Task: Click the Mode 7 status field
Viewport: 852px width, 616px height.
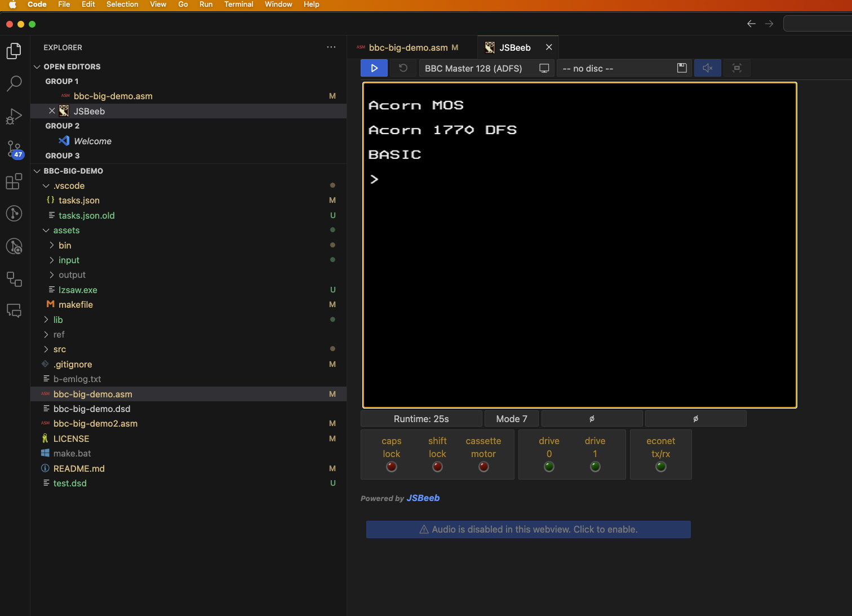Action: (512, 419)
